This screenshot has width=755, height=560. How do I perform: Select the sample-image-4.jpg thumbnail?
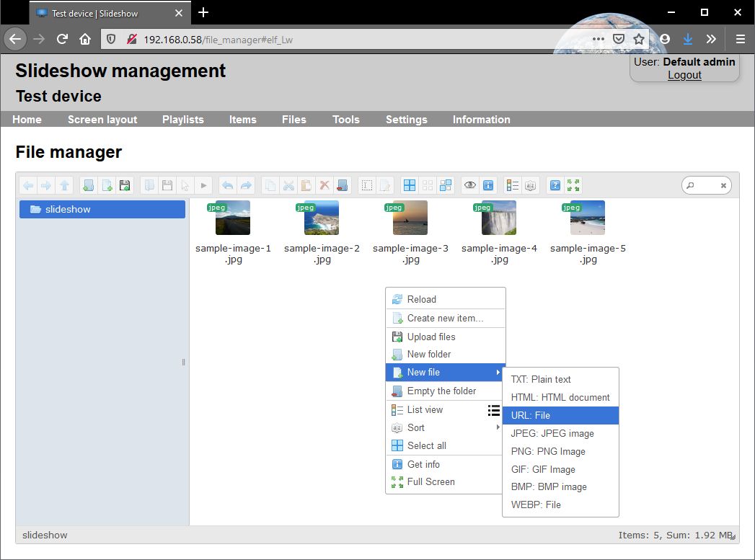tap(499, 218)
